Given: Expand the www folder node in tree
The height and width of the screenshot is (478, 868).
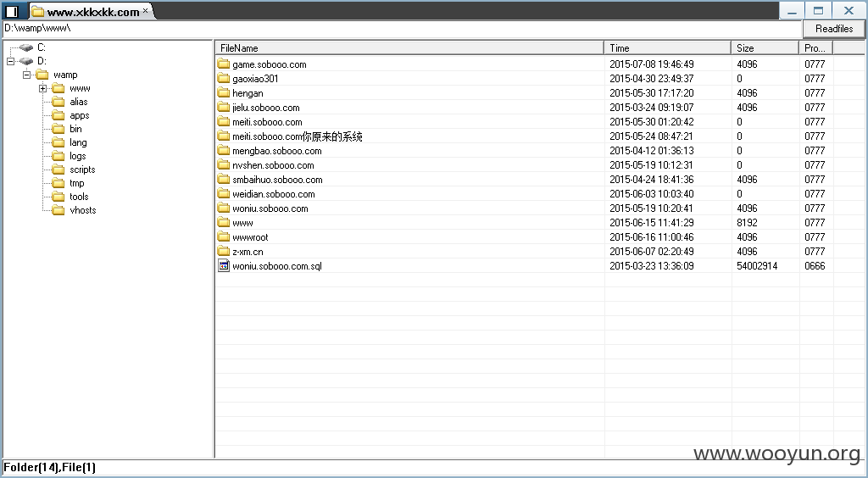Looking at the screenshot, I should (x=42, y=88).
